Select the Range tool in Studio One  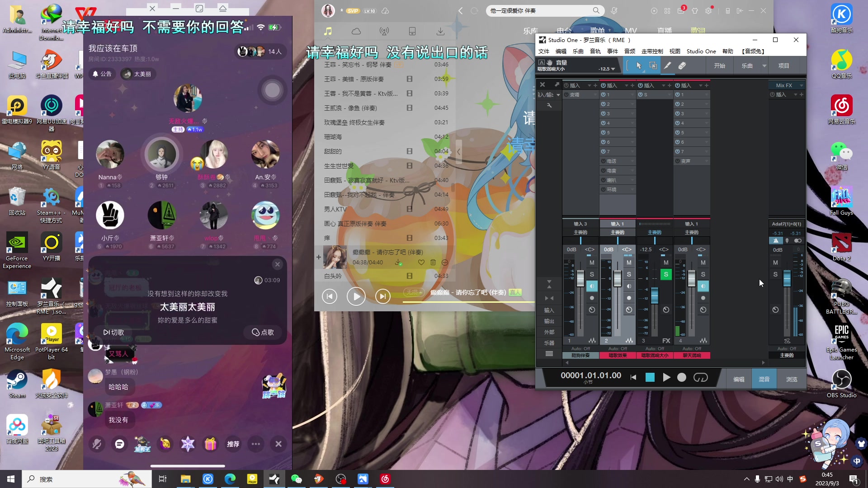coord(653,66)
